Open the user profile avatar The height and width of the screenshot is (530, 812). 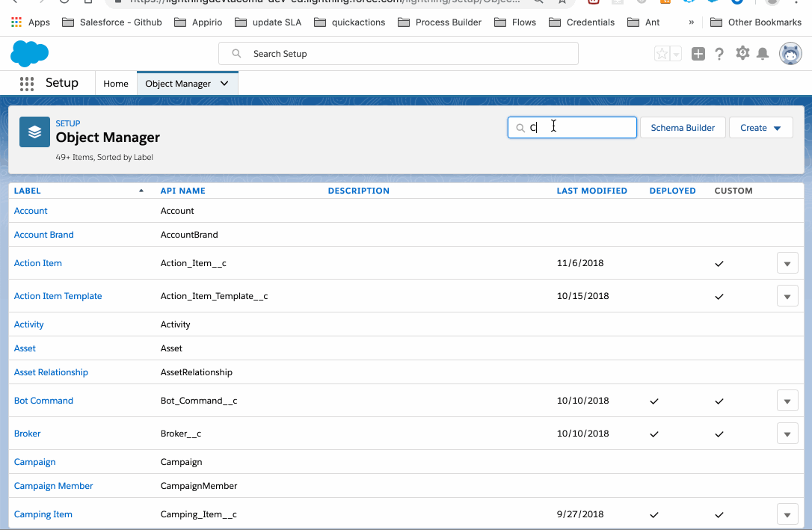[790, 53]
